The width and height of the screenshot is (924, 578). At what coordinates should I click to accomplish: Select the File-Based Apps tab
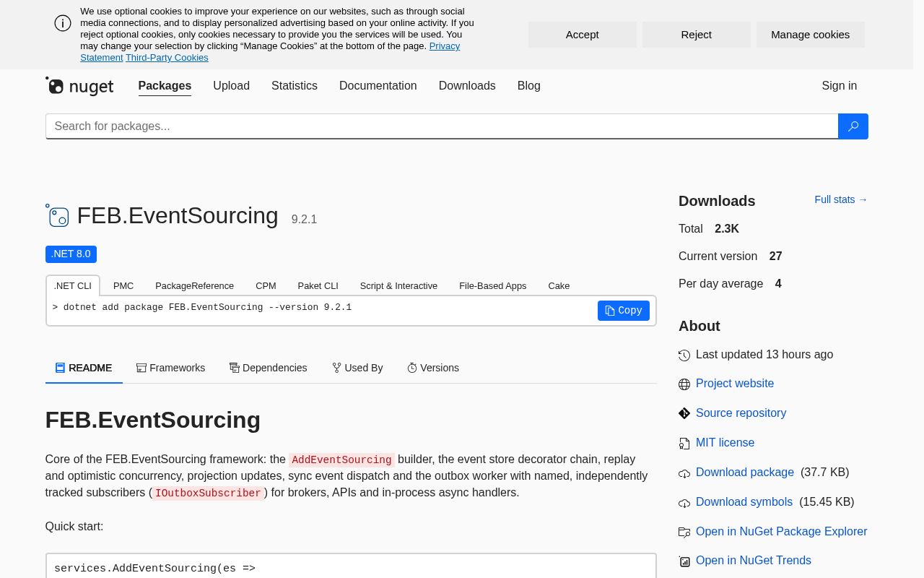493,286
